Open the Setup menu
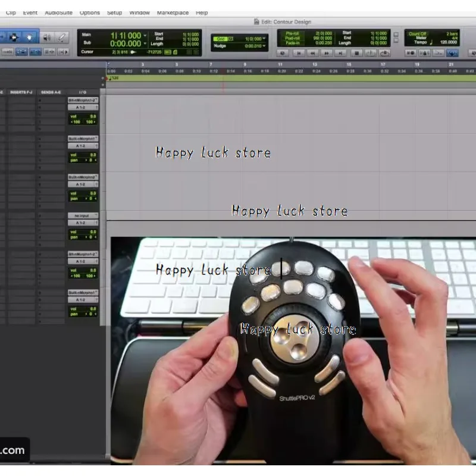The image size is (476, 476). coord(114,12)
